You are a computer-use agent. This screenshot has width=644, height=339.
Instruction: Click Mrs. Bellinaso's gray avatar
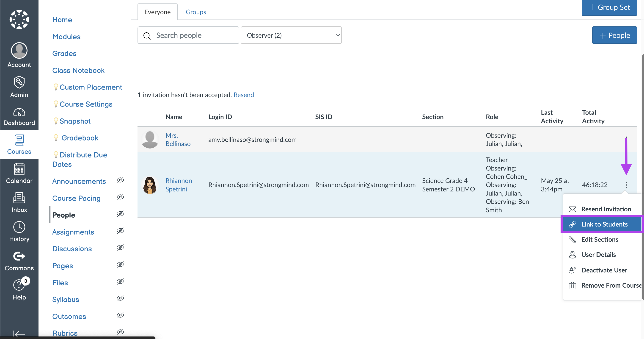click(x=150, y=140)
